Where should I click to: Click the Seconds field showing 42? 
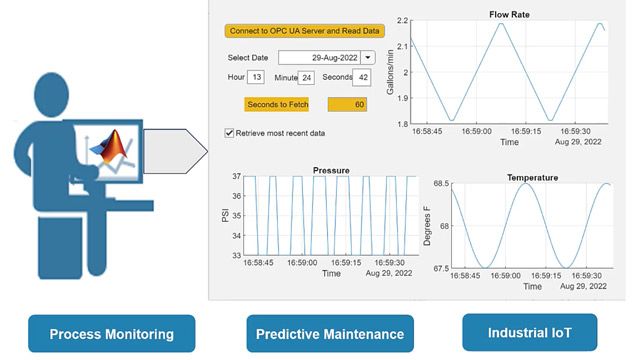pyautogui.click(x=362, y=78)
